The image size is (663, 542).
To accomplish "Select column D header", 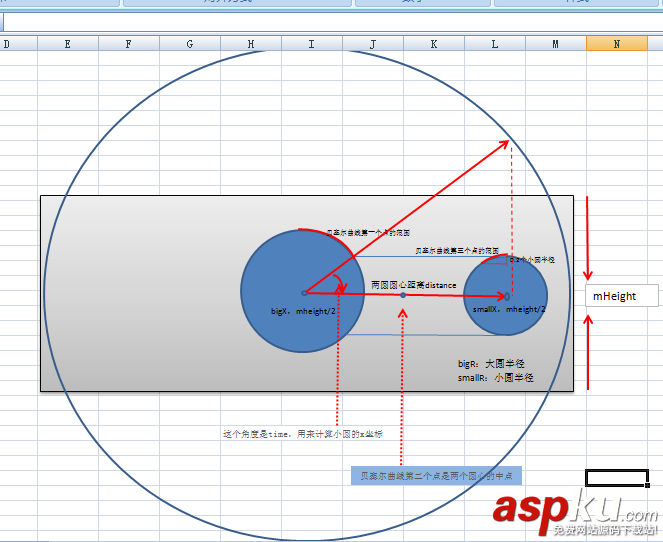I will [19, 44].
